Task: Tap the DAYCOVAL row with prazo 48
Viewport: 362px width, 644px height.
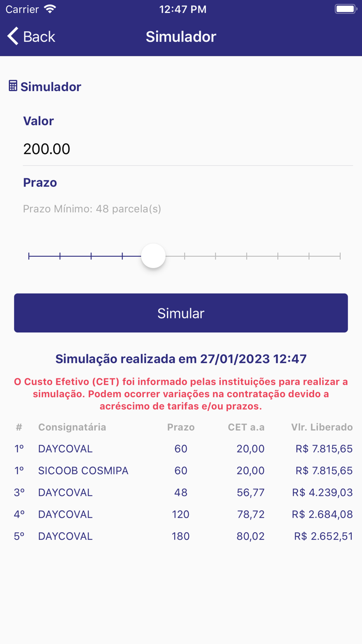Action: [181, 492]
